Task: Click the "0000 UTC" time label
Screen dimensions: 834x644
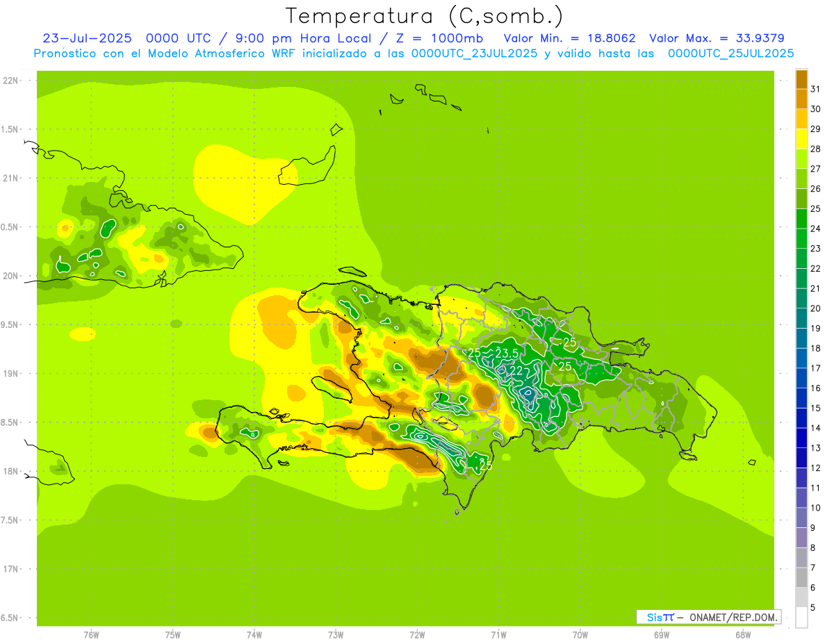Action: (x=181, y=38)
